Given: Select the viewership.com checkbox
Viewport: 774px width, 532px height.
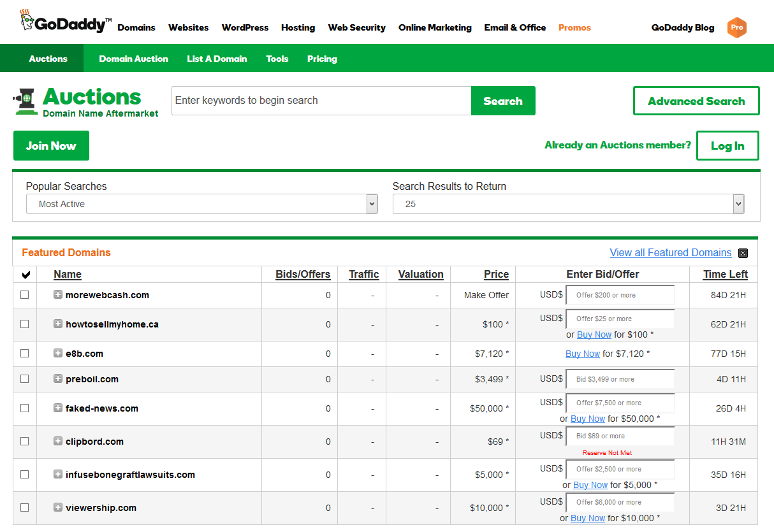Looking at the screenshot, I should coord(25,507).
